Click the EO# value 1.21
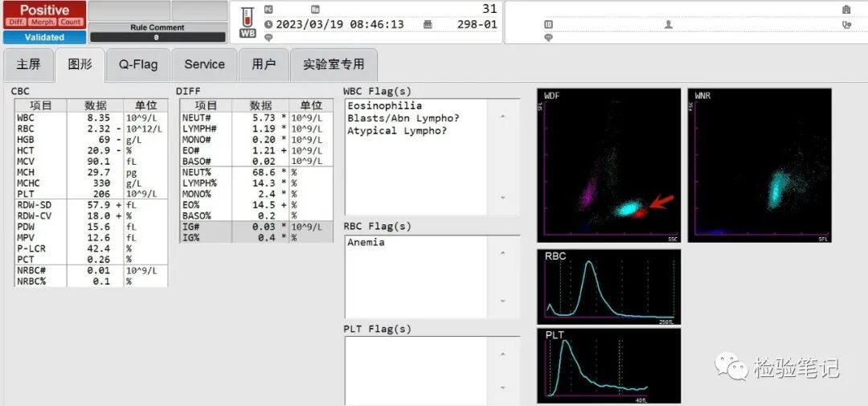Image resolution: width=868 pixels, height=406 pixels. tap(263, 150)
